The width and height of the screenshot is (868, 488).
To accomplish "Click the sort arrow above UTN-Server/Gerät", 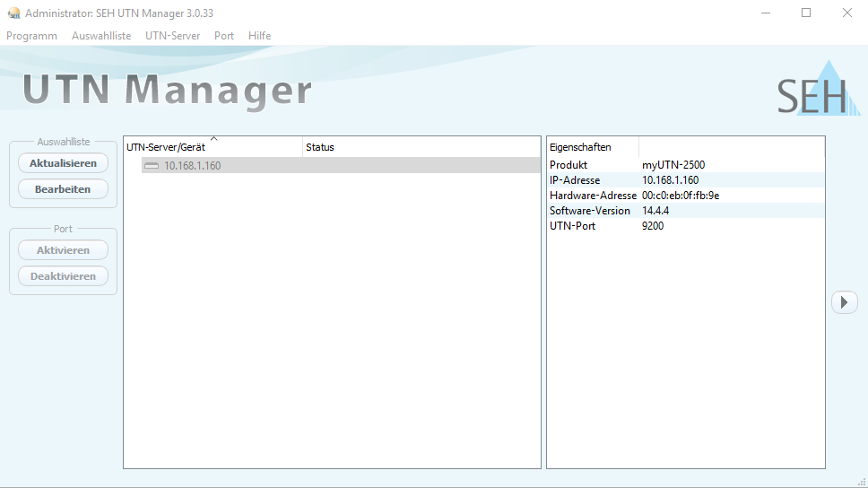I will tap(213, 138).
